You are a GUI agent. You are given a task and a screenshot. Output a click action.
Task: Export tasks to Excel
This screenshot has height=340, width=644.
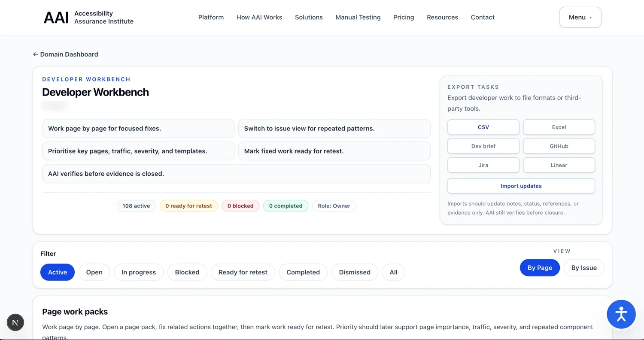(x=559, y=127)
